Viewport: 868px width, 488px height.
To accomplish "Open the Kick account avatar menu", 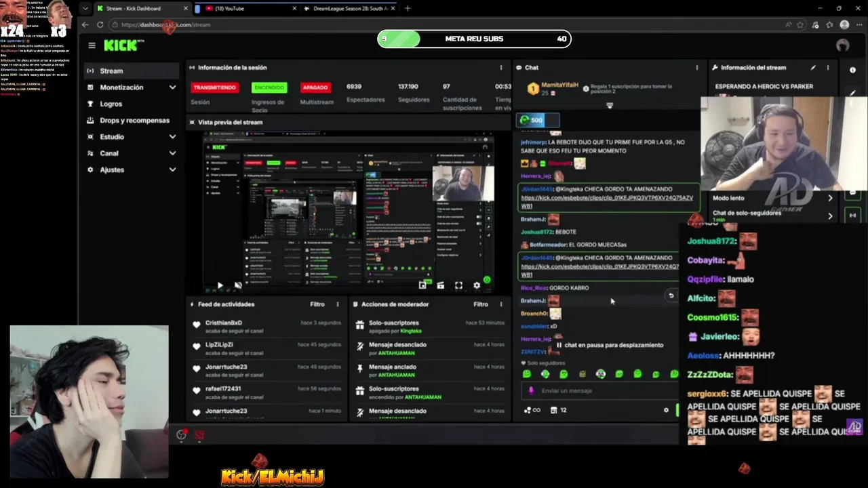I will [843, 45].
